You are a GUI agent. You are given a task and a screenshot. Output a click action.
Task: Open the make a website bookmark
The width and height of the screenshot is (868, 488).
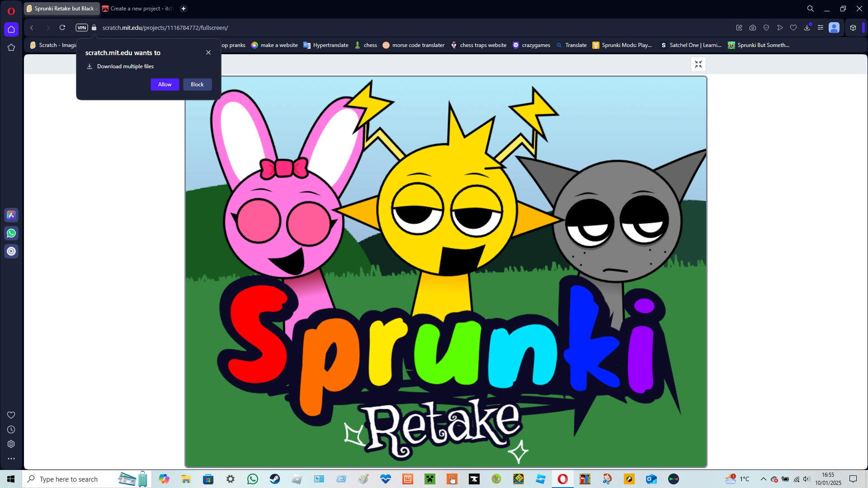(274, 45)
